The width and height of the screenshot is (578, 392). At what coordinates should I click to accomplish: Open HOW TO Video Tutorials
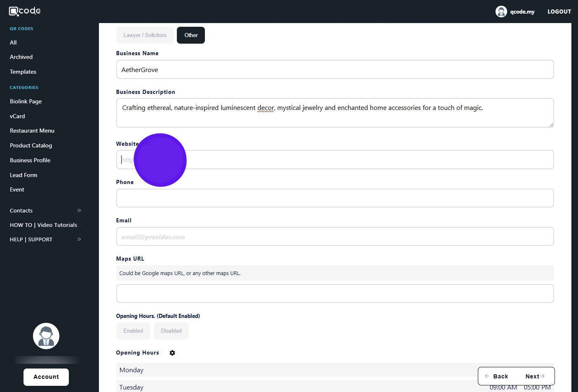[x=43, y=225]
